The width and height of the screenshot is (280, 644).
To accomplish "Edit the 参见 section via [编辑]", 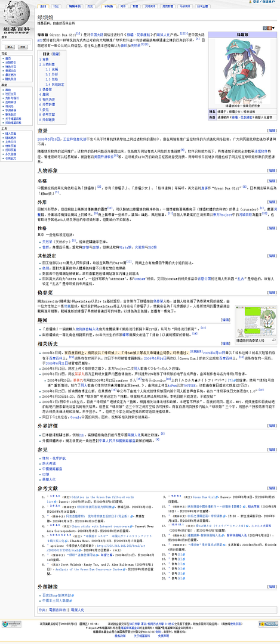I will (x=272, y=450).
